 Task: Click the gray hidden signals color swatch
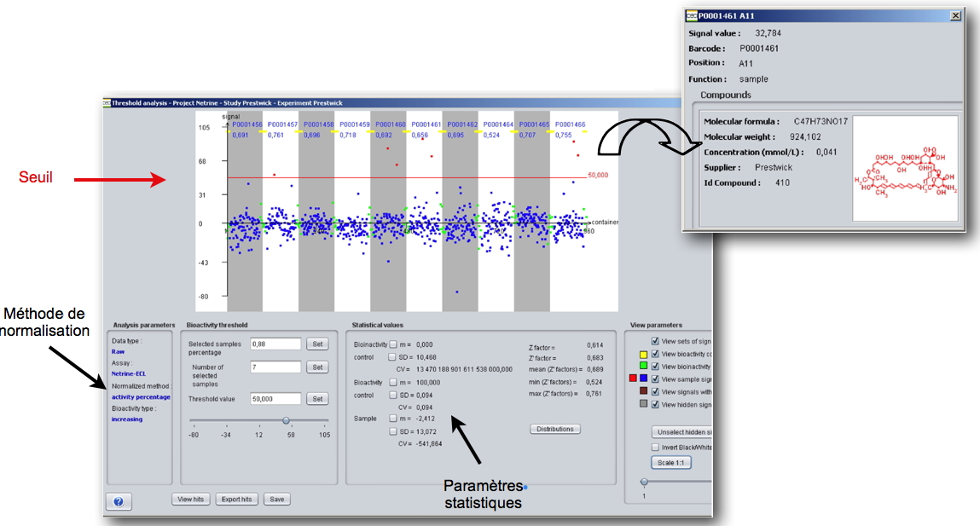[x=642, y=404]
